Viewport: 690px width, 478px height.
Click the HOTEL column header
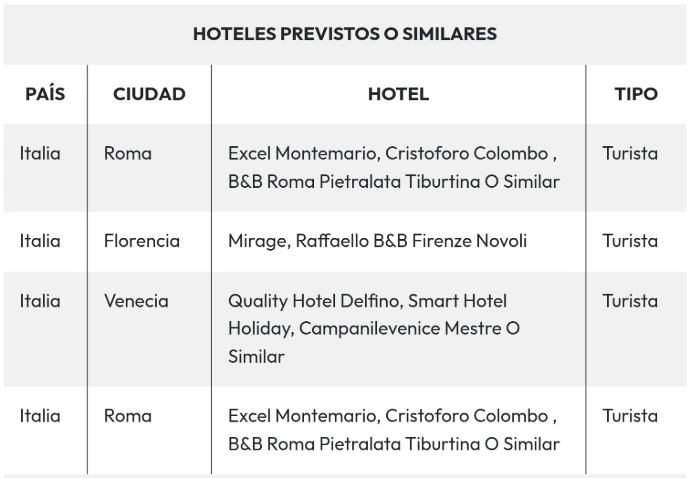click(398, 94)
